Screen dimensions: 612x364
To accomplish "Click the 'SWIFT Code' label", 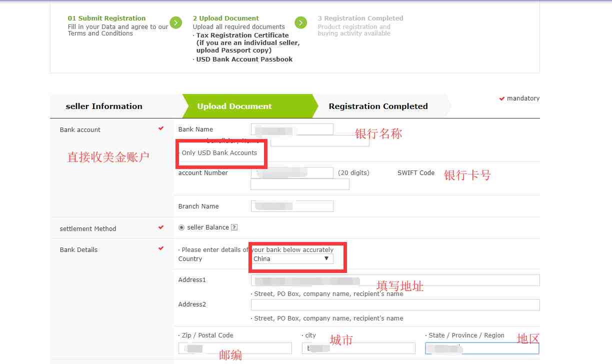I will pyautogui.click(x=416, y=173).
